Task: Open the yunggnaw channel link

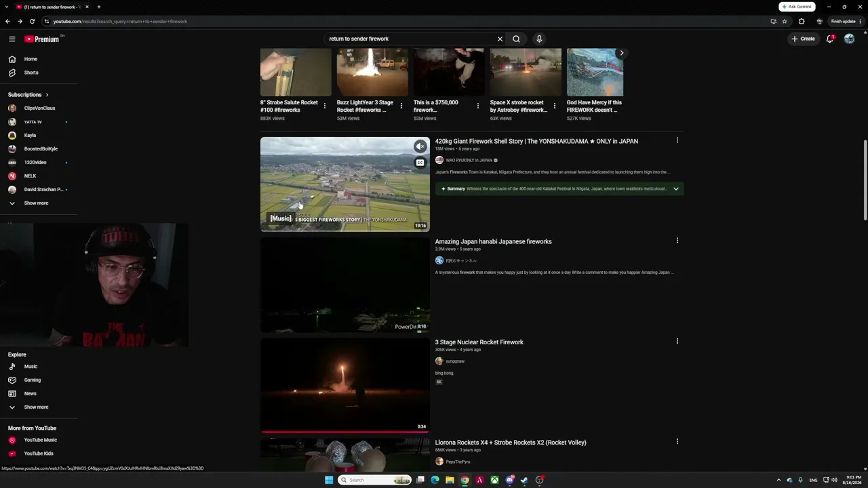Action: [x=455, y=361]
